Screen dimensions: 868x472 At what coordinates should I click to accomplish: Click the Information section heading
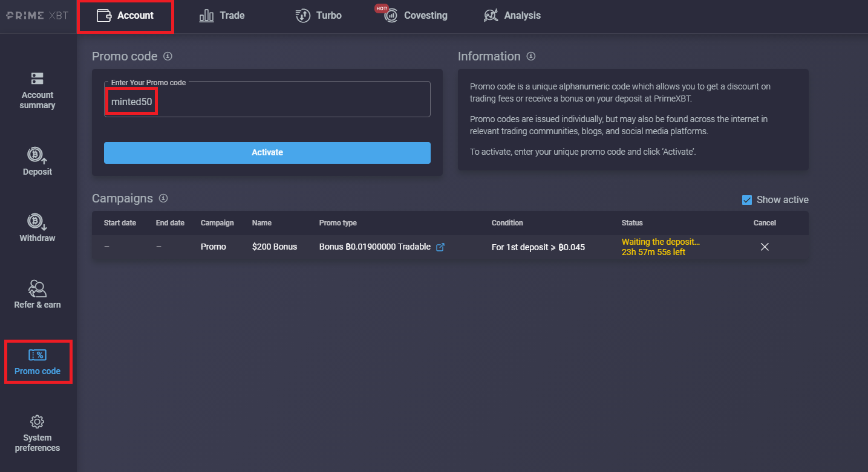[x=489, y=56]
